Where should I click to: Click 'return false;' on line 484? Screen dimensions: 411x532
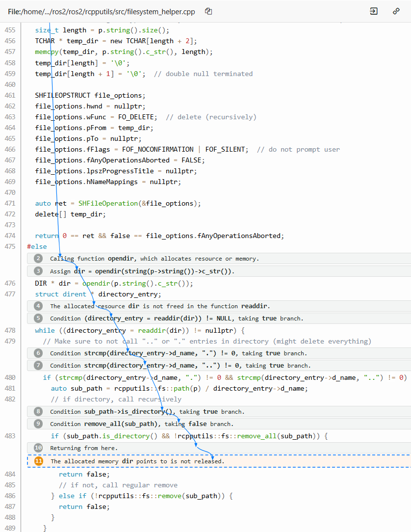tap(84, 474)
